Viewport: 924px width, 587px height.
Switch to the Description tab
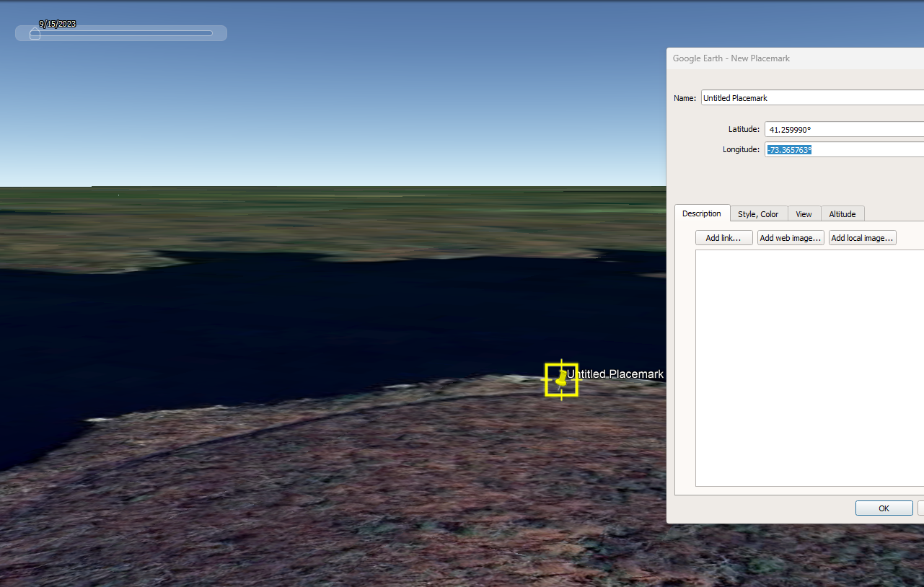(x=701, y=214)
